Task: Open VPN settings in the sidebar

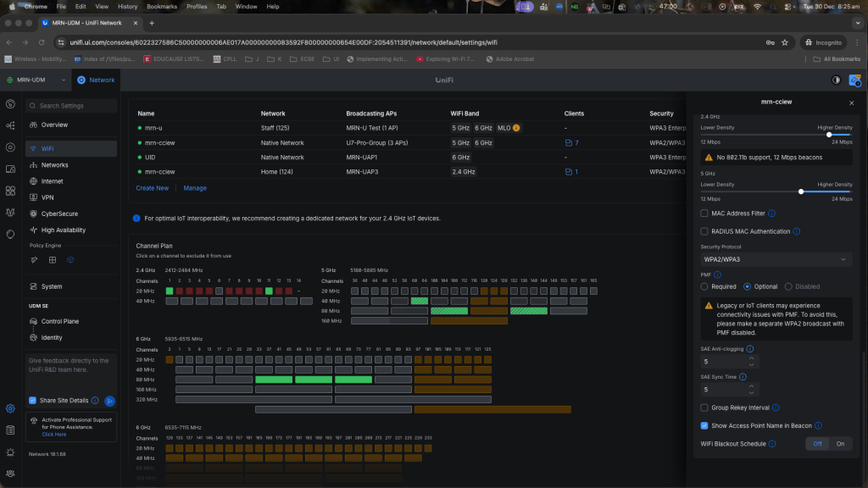Action: coord(47,197)
